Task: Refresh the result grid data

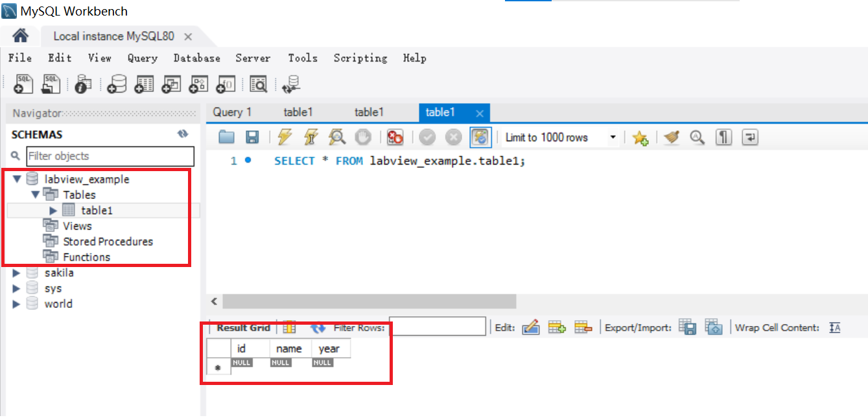Action: point(318,327)
